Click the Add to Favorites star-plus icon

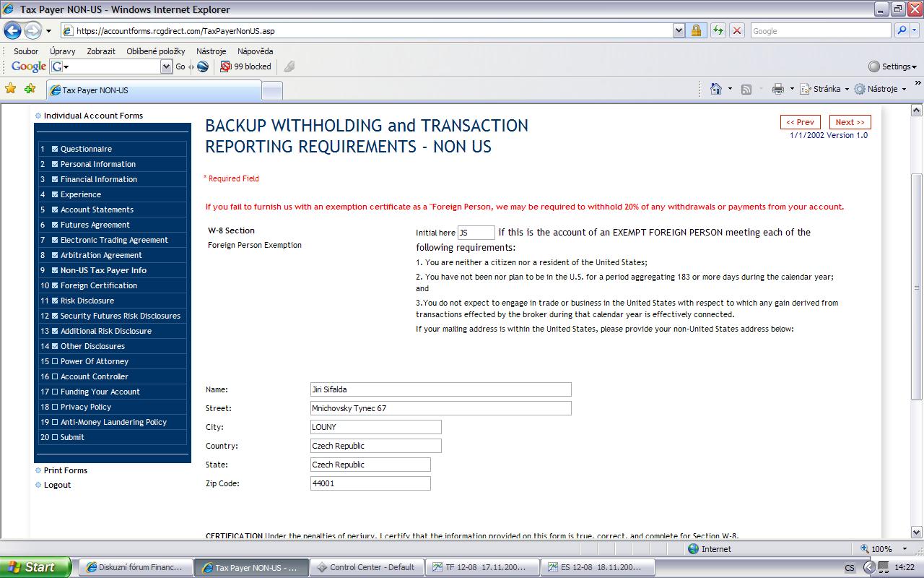[x=30, y=89]
